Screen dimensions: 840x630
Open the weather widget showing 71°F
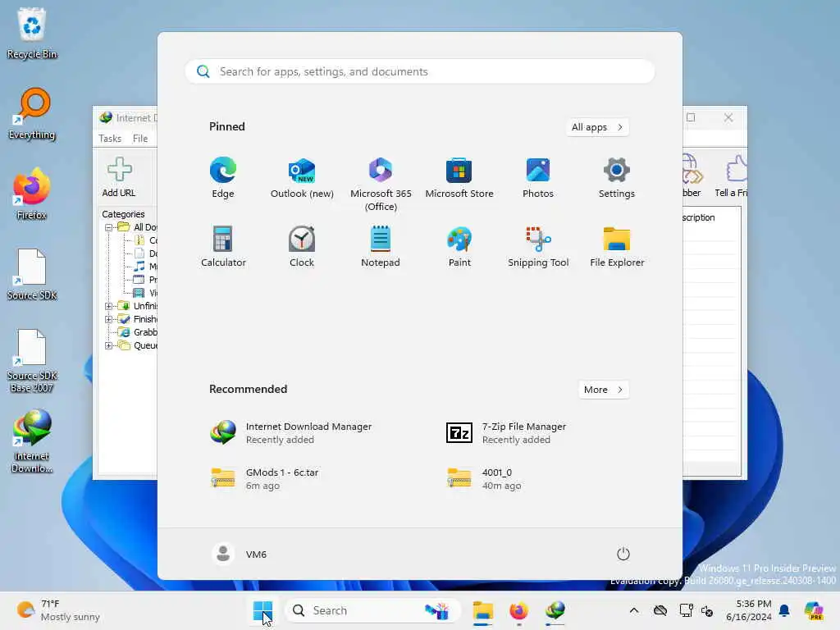point(58,610)
